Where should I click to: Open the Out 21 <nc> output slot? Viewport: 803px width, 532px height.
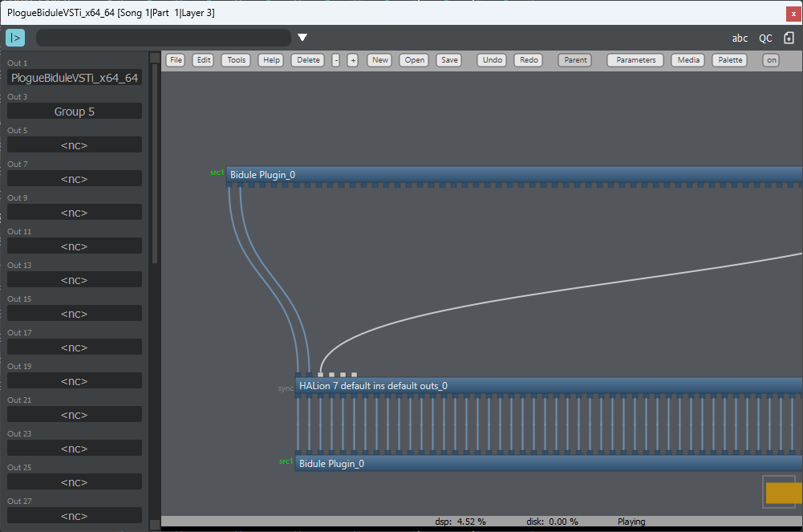[x=75, y=415]
